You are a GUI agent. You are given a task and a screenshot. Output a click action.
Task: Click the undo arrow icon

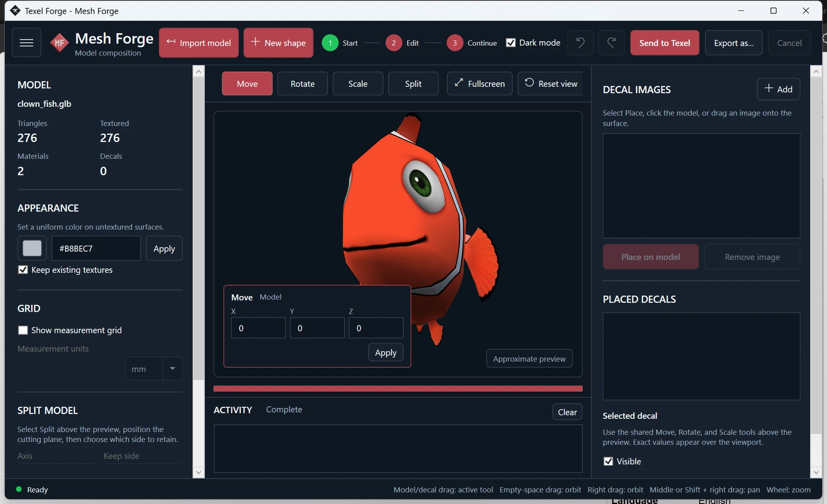point(580,43)
